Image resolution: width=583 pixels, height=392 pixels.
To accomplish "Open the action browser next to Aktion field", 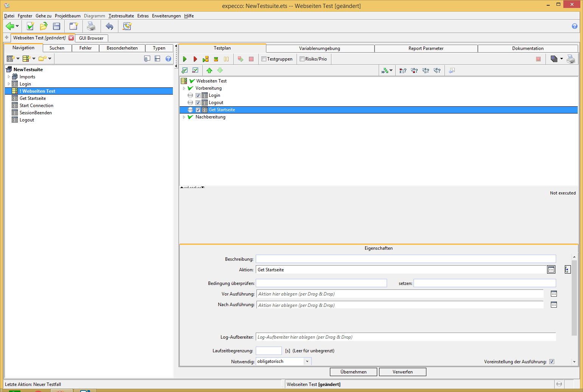I will pos(551,269).
